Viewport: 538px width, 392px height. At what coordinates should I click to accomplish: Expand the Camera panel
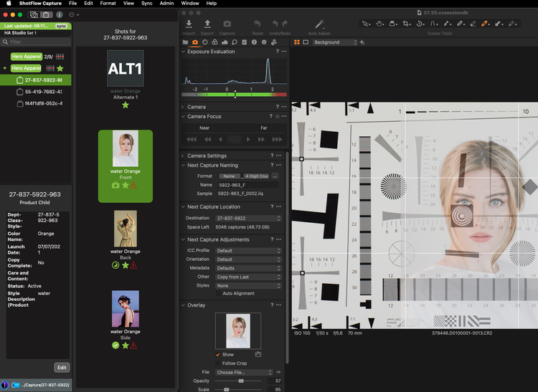183,107
